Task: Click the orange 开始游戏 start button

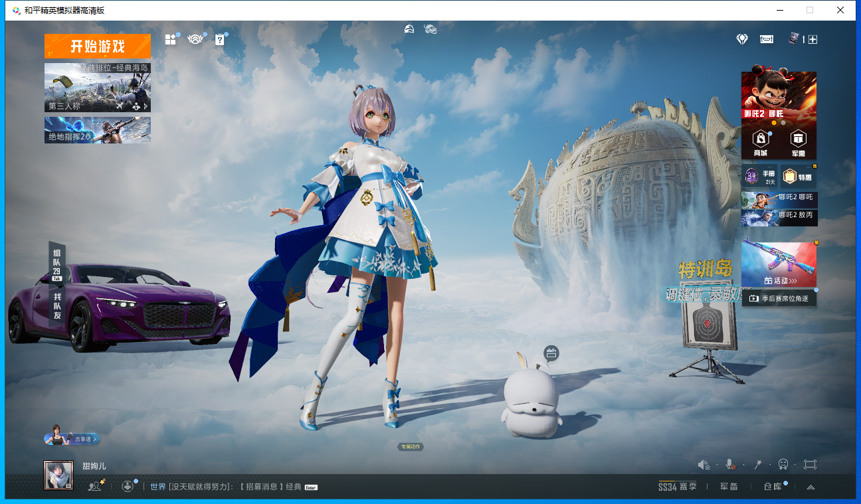Action: coord(98,46)
